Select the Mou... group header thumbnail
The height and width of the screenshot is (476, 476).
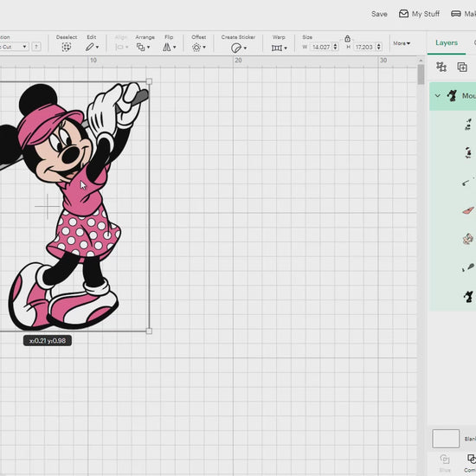coord(452,95)
